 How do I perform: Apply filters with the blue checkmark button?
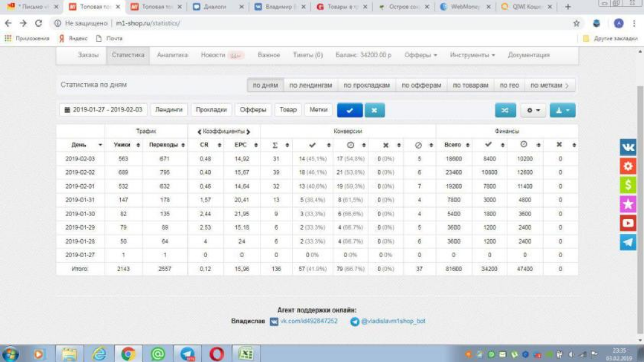click(349, 110)
